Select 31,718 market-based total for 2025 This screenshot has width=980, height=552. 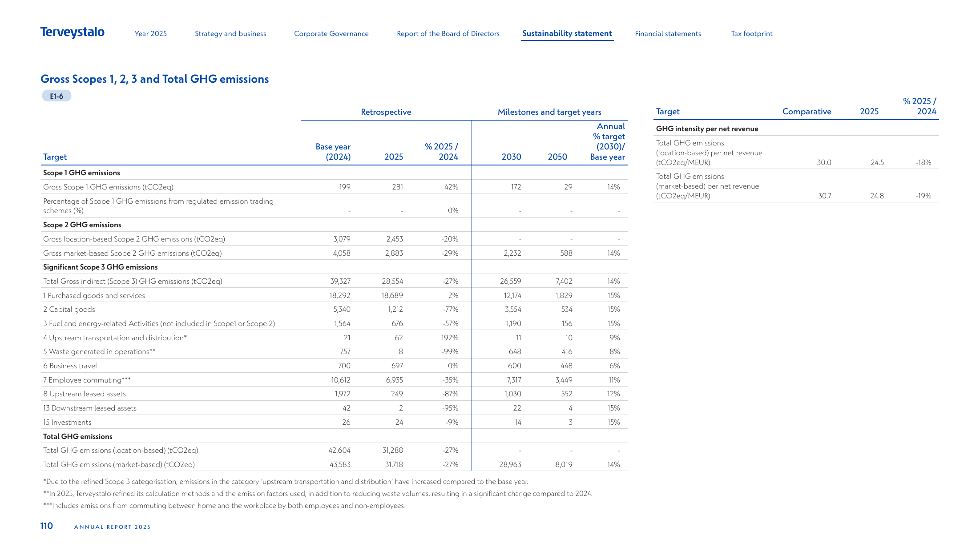tap(394, 465)
